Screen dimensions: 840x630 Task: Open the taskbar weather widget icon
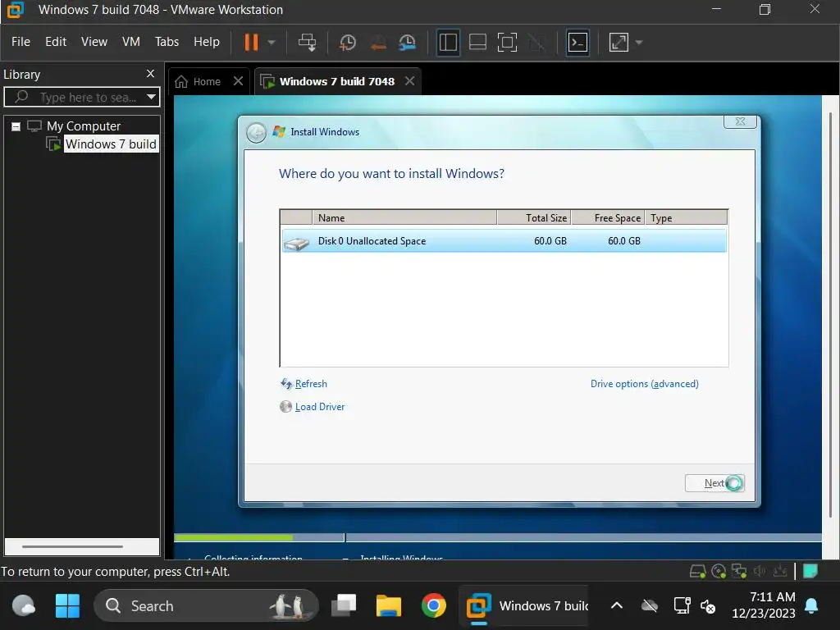pyautogui.click(x=24, y=606)
